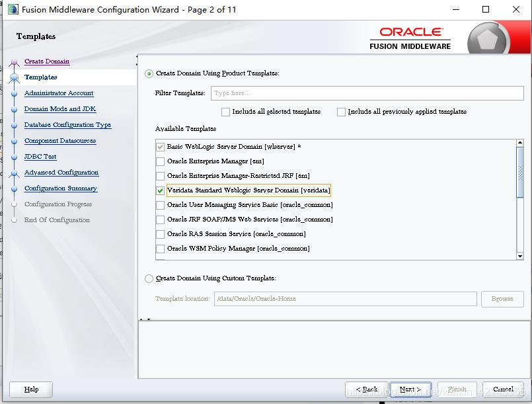Image resolution: width=532 pixels, height=404 pixels.
Task: Click the JDBC Test step bullet
Action: pos(15,157)
